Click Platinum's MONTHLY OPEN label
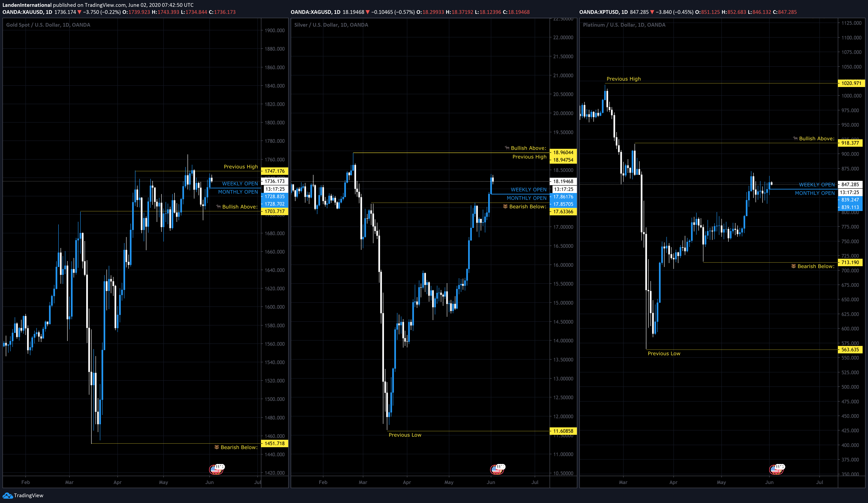This screenshot has width=868, height=503. [815, 193]
